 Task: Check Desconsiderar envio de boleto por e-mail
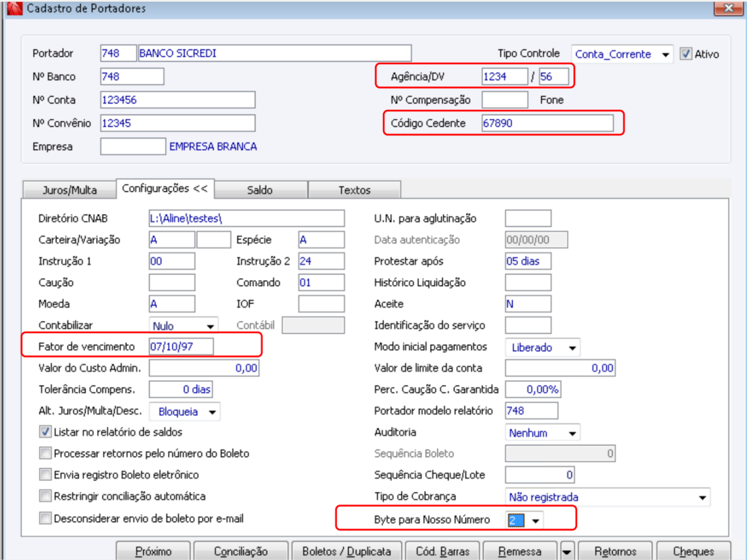click(x=45, y=518)
